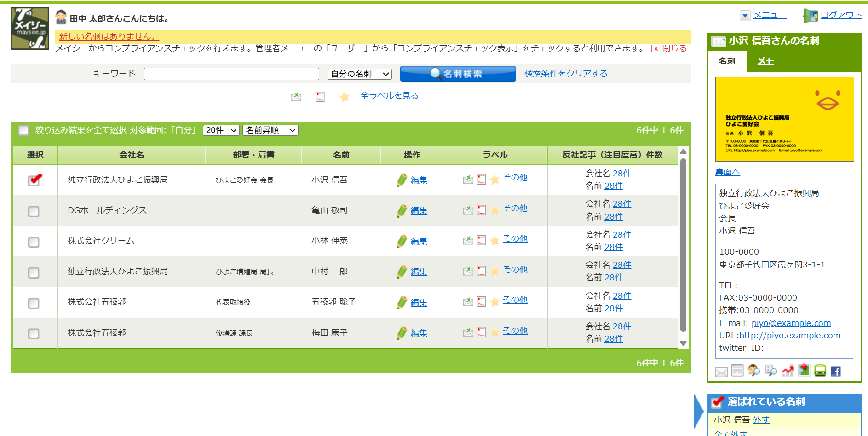The width and height of the screenshot is (868, 436).
Task: Open the Facebook icon in card panel
Action: point(836,371)
